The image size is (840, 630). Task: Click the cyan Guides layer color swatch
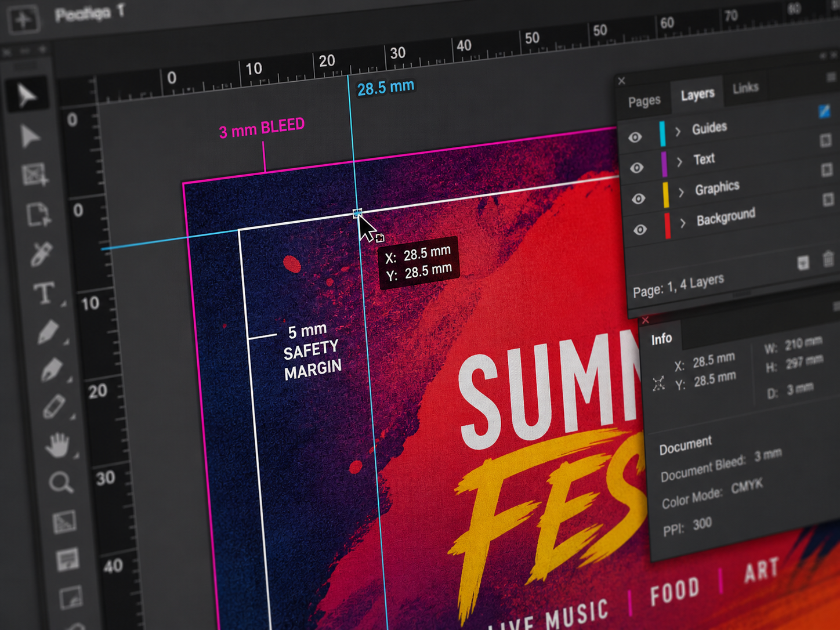click(662, 134)
